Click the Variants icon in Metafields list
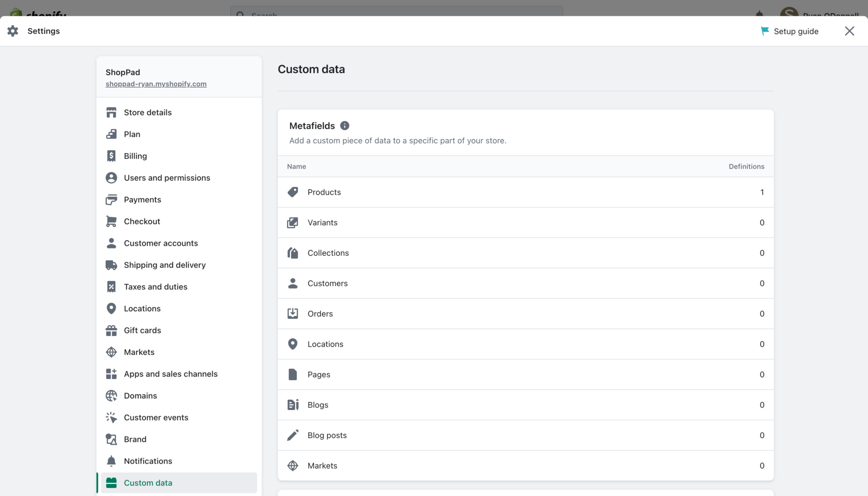Viewport: 868px width, 496px height. pyautogui.click(x=293, y=222)
